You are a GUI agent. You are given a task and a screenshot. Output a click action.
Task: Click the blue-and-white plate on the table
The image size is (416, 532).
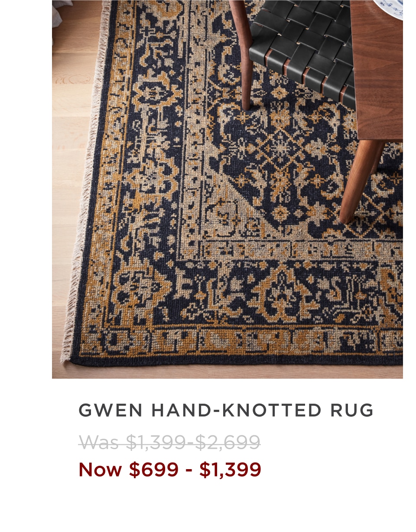tap(390, 9)
